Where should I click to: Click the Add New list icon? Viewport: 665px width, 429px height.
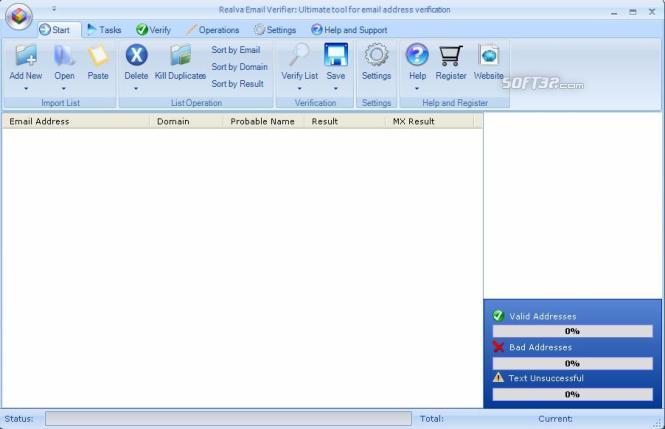coord(25,56)
